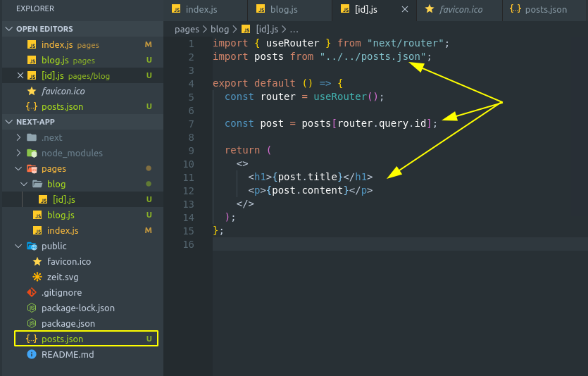Image resolution: width=588 pixels, height=376 pixels.
Task: Open index.js pages in Open Editors
Action: pyautogui.click(x=82, y=44)
